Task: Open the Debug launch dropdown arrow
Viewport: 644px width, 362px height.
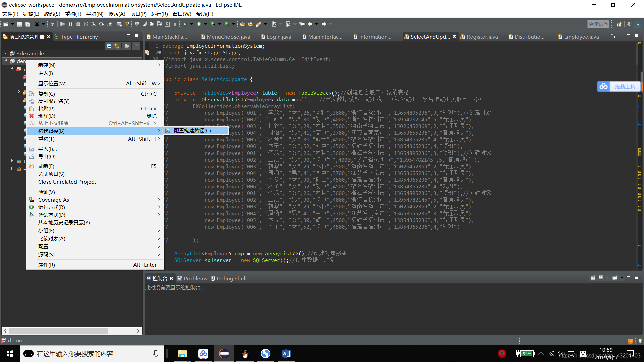Action: pos(192,24)
